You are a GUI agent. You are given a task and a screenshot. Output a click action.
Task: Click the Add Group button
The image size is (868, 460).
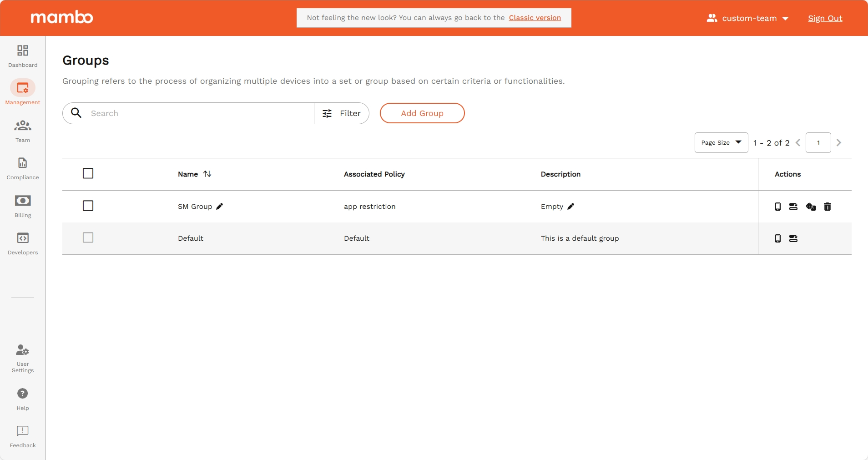click(x=422, y=113)
